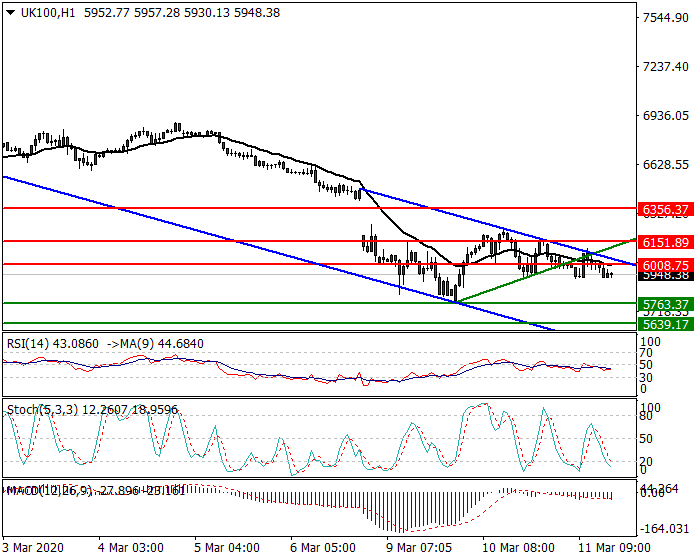Click the 6936.05 price axis value
This screenshot has width=700, height=560.
(x=665, y=116)
